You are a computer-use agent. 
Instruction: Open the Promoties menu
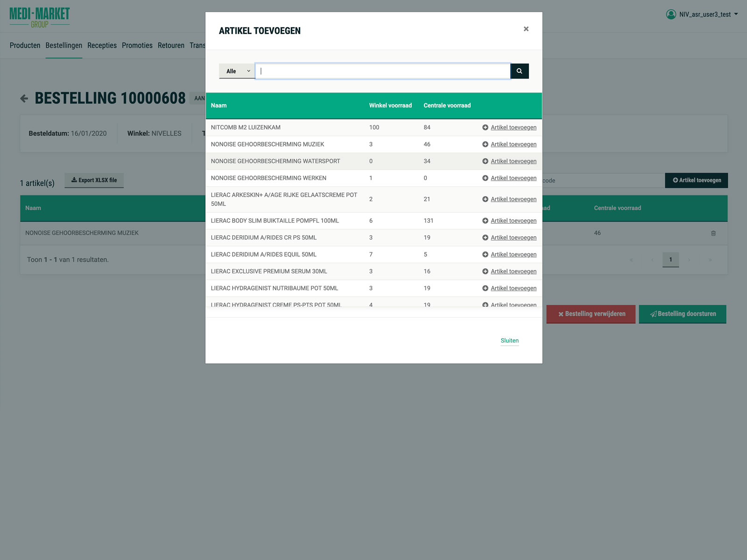point(137,45)
